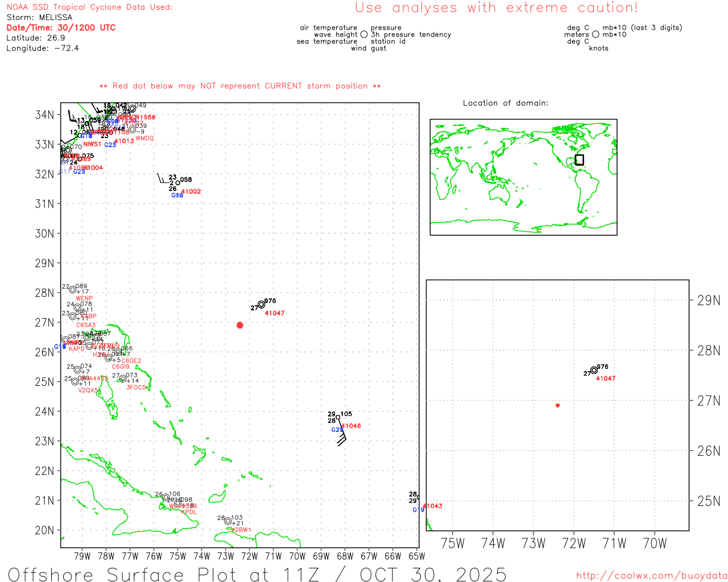Screen dimensions: 728x582
Task: Click the red buoy ID 41043
Action: click(x=432, y=506)
